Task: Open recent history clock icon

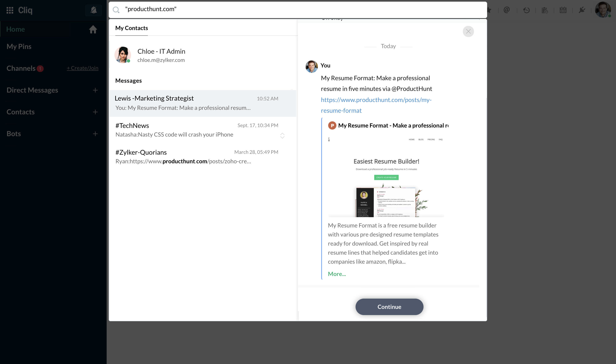Action: [526, 10]
